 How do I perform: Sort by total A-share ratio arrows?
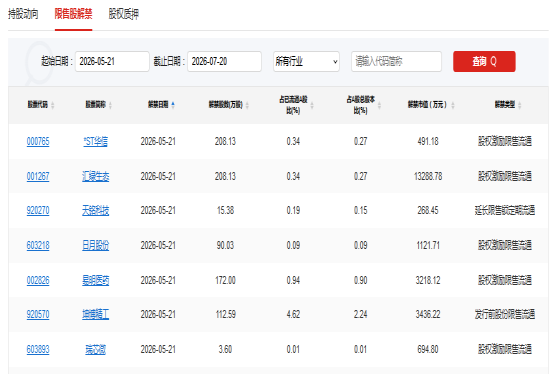click(x=379, y=105)
